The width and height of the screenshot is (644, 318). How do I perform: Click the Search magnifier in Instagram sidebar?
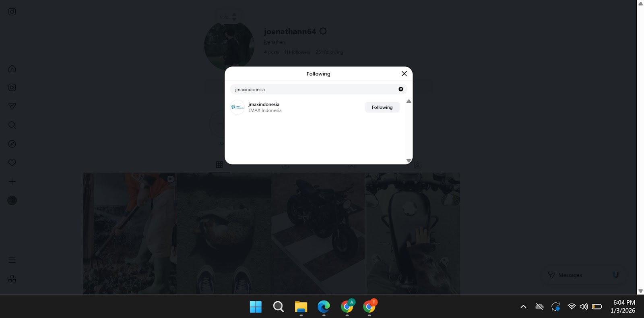tap(12, 125)
